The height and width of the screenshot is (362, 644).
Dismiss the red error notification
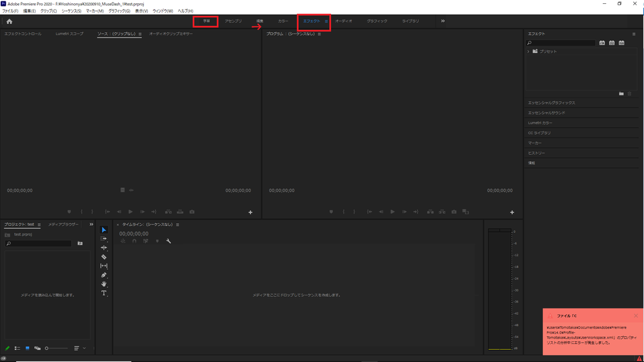pos(636,316)
